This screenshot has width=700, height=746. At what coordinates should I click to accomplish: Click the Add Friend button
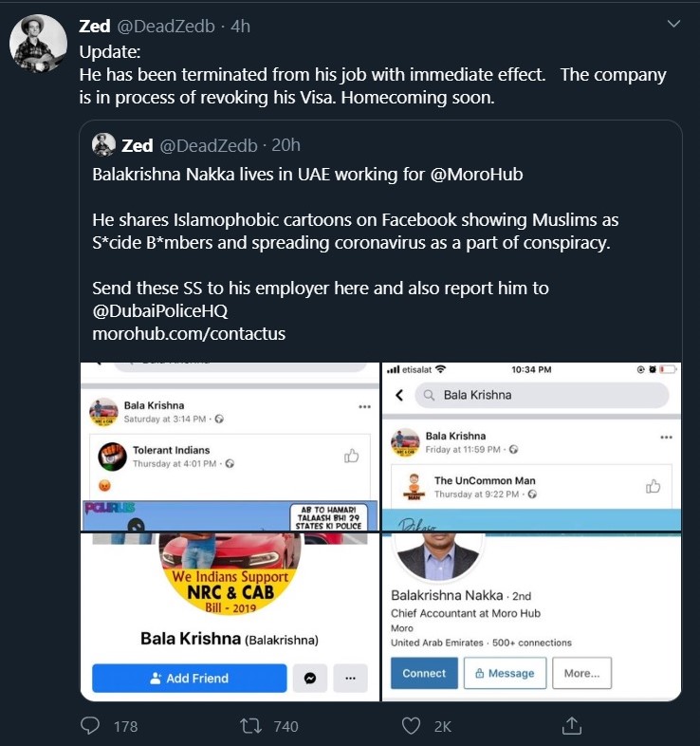click(x=189, y=678)
